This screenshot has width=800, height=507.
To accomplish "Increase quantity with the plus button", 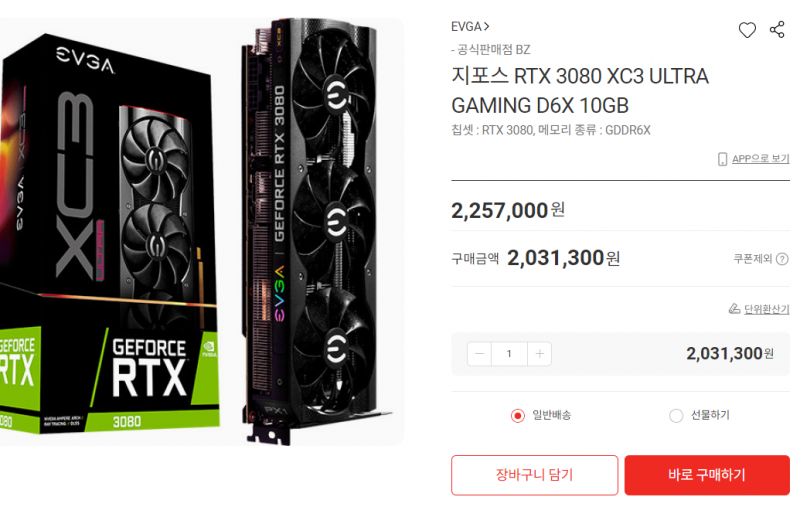I will coord(539,353).
